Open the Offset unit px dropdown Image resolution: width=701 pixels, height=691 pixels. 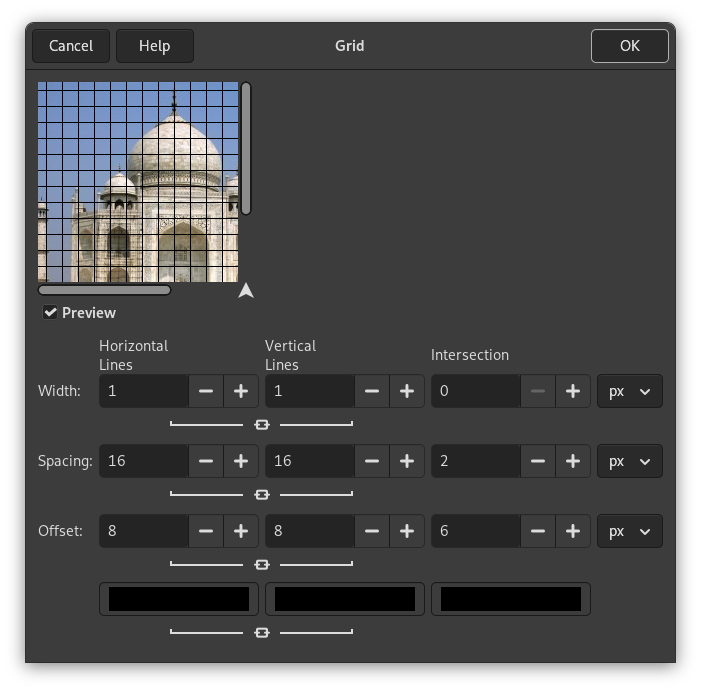pos(629,531)
